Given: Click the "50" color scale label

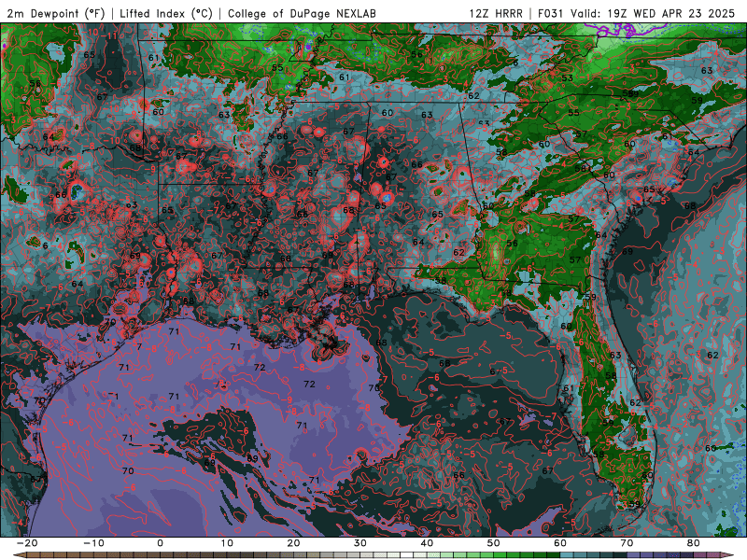Looking at the screenshot, I should (x=494, y=543).
